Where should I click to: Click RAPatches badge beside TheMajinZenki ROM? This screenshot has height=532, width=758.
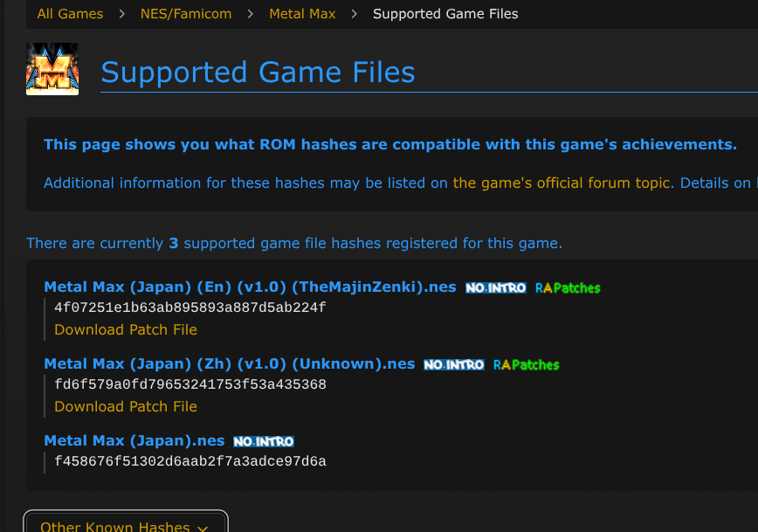(x=568, y=288)
